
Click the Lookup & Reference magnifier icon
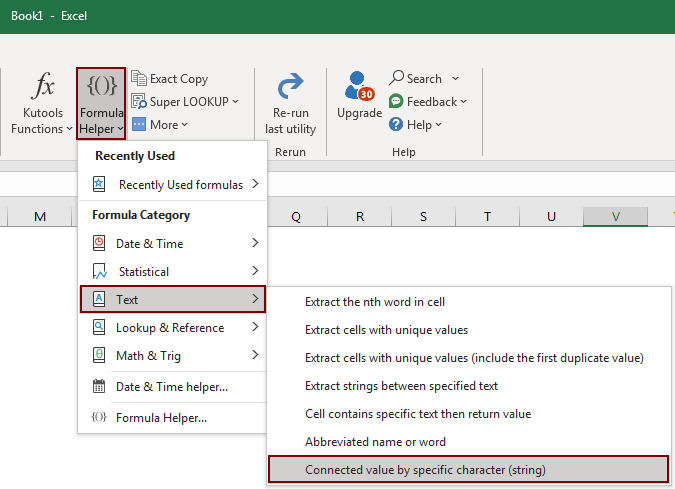tap(99, 327)
